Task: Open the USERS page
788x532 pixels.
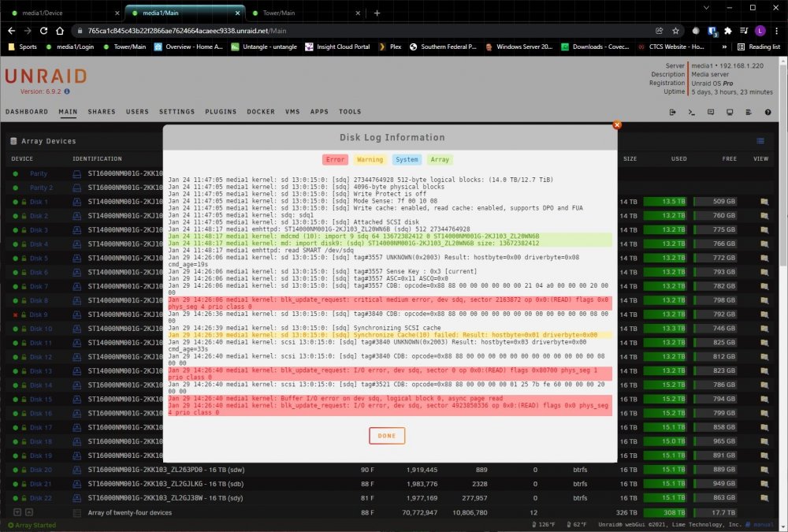Action: [x=137, y=112]
